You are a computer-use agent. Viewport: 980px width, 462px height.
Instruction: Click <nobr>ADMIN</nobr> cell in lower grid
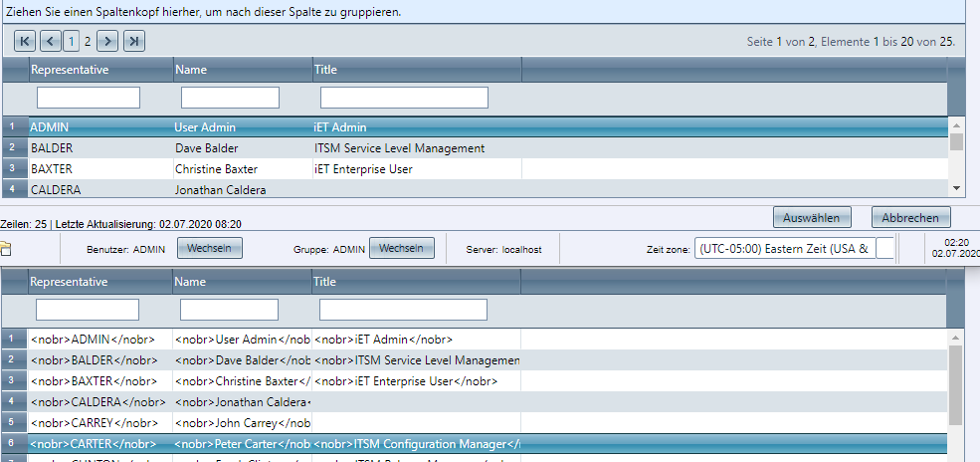(100, 339)
